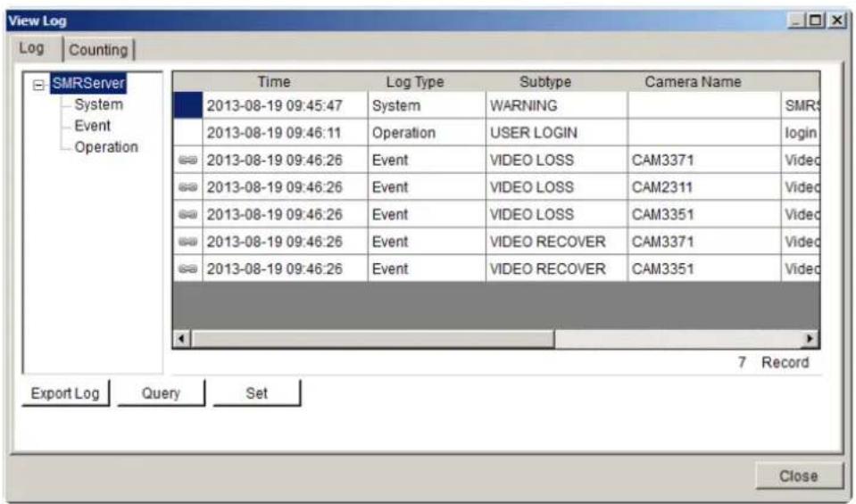The height and width of the screenshot is (504, 856).
Task: Click VIDEO LOSS cell for CAM2311
Action: pyautogui.click(x=556, y=187)
